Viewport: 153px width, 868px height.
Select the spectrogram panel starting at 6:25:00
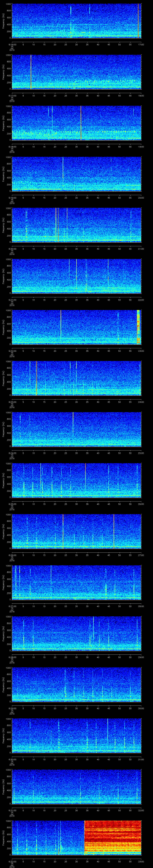coord(76,480)
